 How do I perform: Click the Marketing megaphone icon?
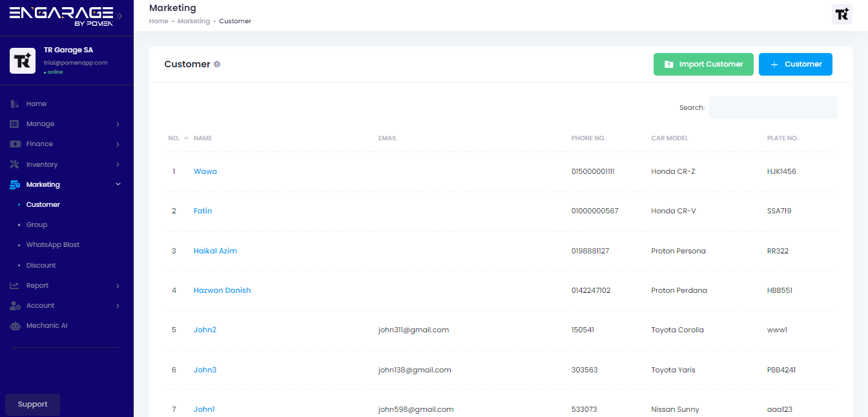click(x=14, y=184)
